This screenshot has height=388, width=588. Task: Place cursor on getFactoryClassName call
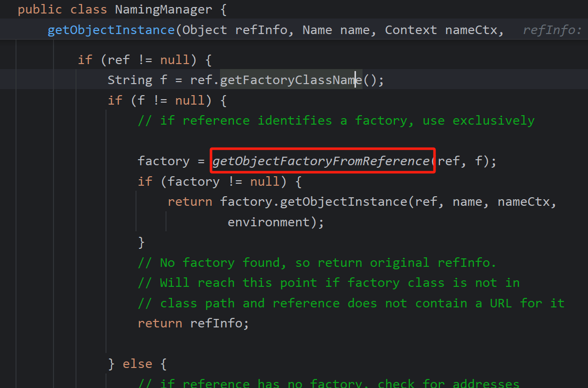click(290, 80)
